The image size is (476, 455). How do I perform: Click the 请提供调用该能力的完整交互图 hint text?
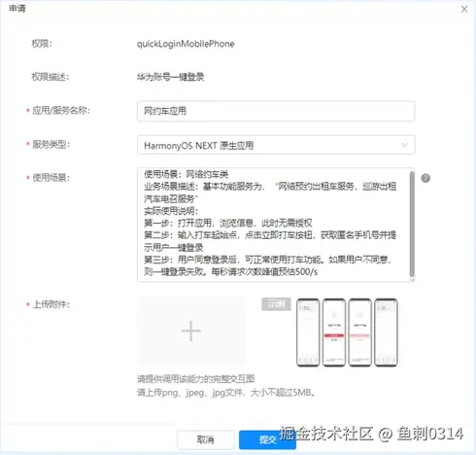pos(195,378)
